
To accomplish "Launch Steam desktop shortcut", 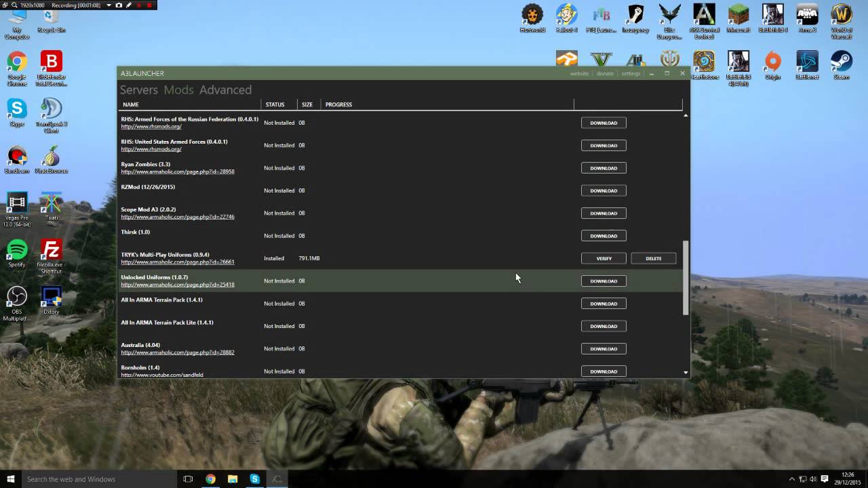I will point(842,66).
